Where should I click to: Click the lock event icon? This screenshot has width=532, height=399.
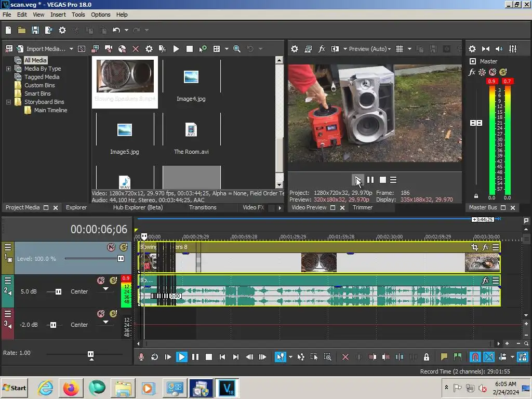point(427,357)
